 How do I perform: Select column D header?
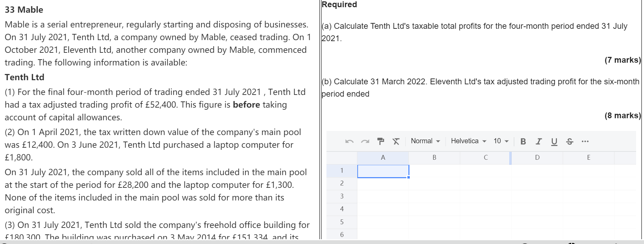click(537, 158)
